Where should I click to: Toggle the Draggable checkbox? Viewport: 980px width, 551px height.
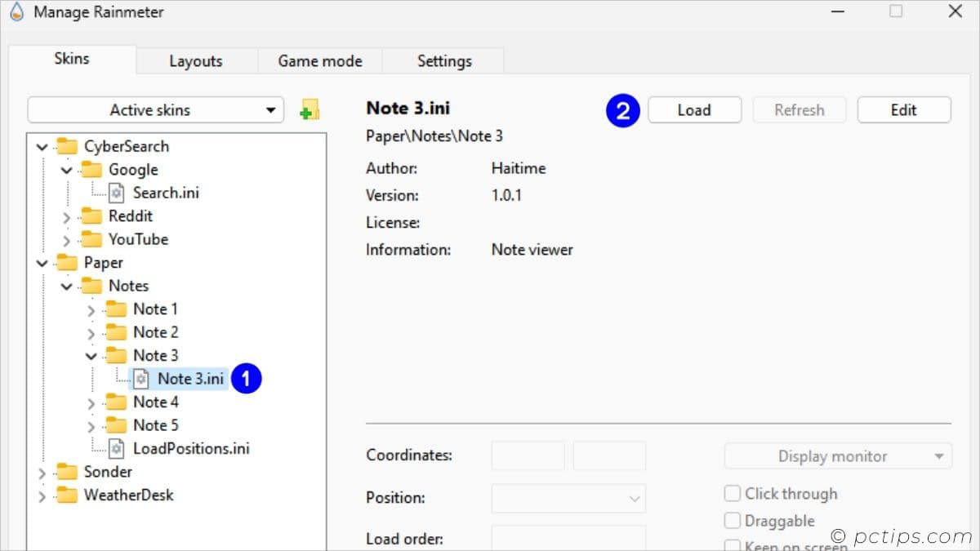click(733, 521)
